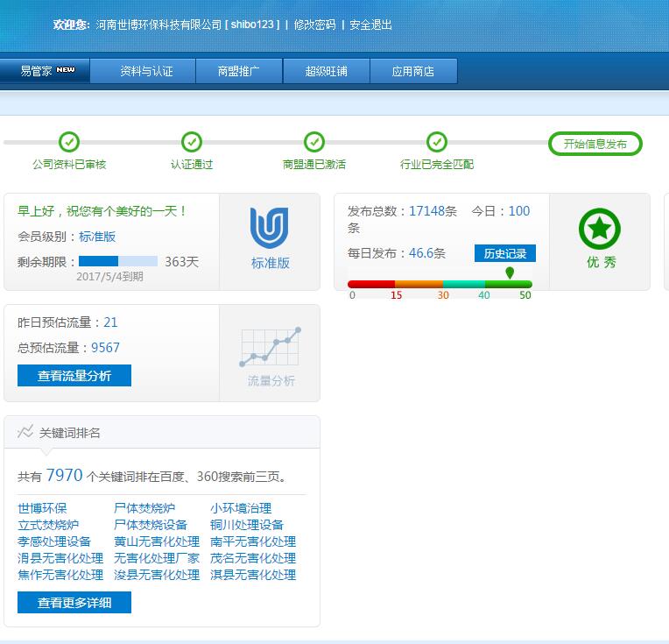Click the 查看流量分析 button

coord(74,376)
